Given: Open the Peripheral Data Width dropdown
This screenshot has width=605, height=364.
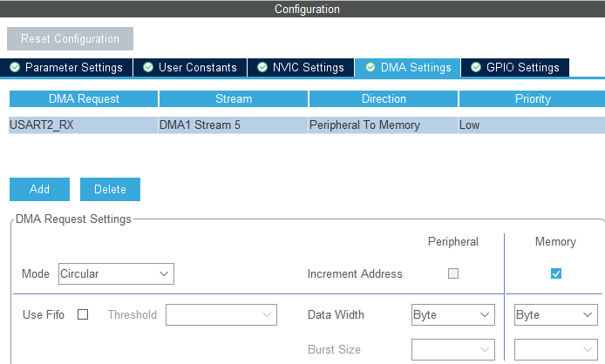Looking at the screenshot, I should [453, 314].
